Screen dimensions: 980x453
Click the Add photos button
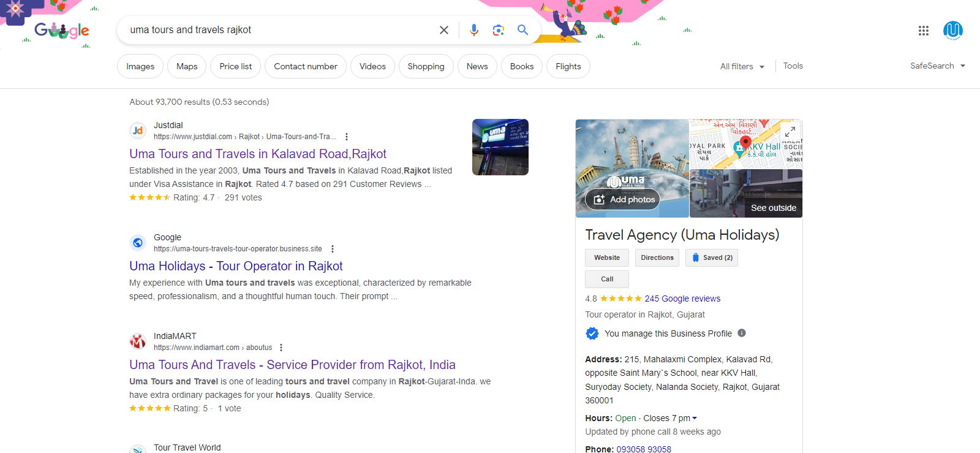pos(623,199)
